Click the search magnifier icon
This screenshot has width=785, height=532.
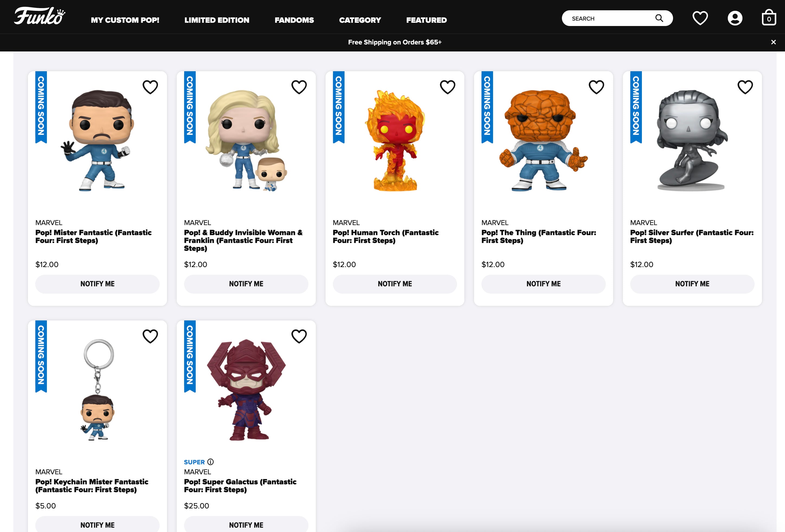click(x=659, y=18)
